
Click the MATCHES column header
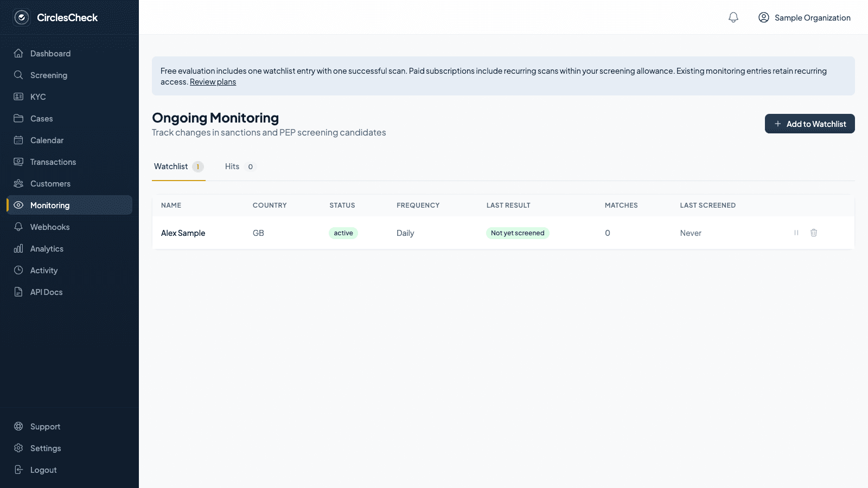(621, 206)
